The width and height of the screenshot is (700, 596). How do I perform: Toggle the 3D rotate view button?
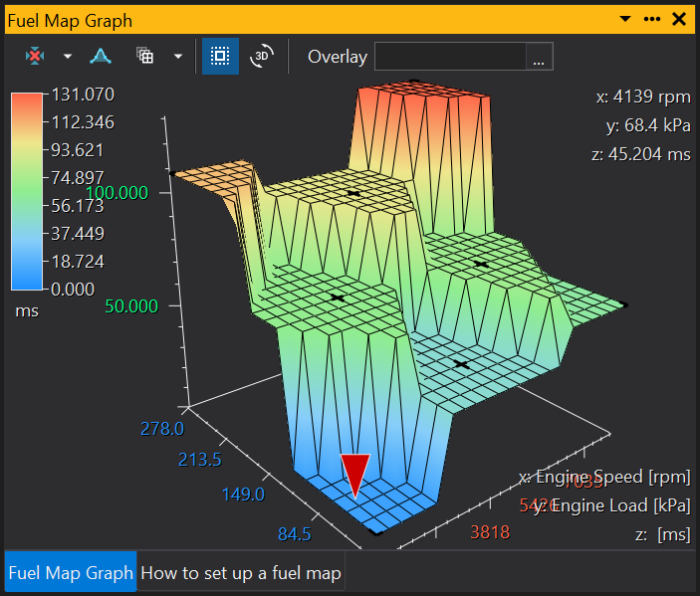pos(262,57)
